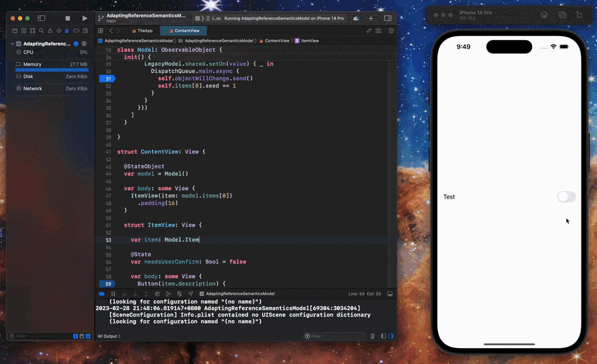The height and width of the screenshot is (364, 597).
Task: Click the source control branch icon
Action: [x=101, y=18]
